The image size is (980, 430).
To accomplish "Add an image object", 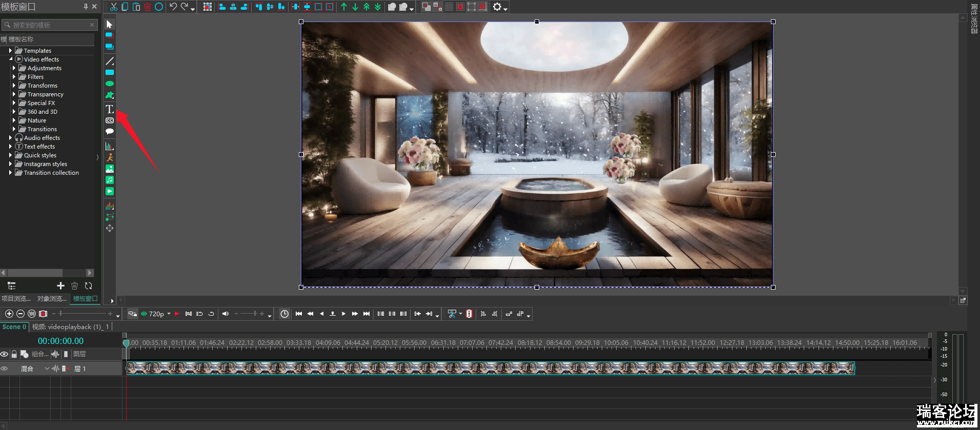I will pyautogui.click(x=110, y=169).
